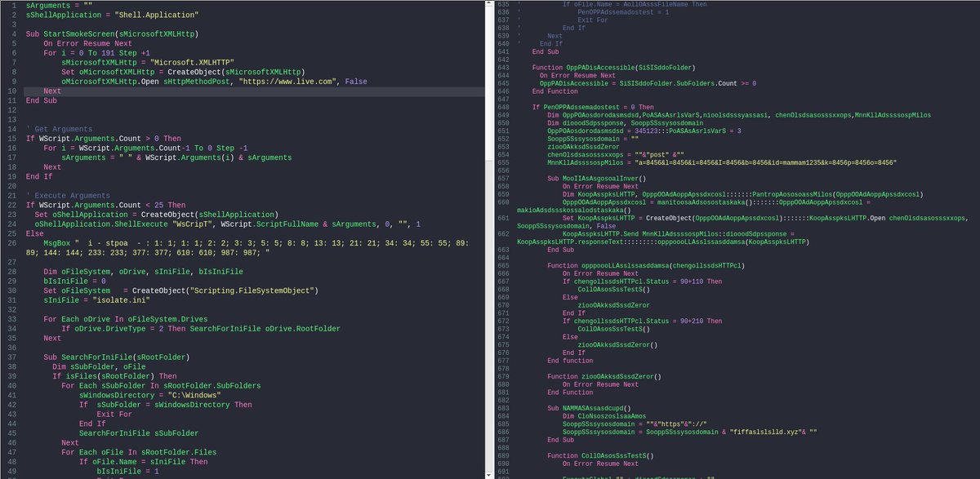Image resolution: width=980 pixels, height=479 pixels.
Task: Click the "https://www.live.com" URL string
Action: pos(288,82)
